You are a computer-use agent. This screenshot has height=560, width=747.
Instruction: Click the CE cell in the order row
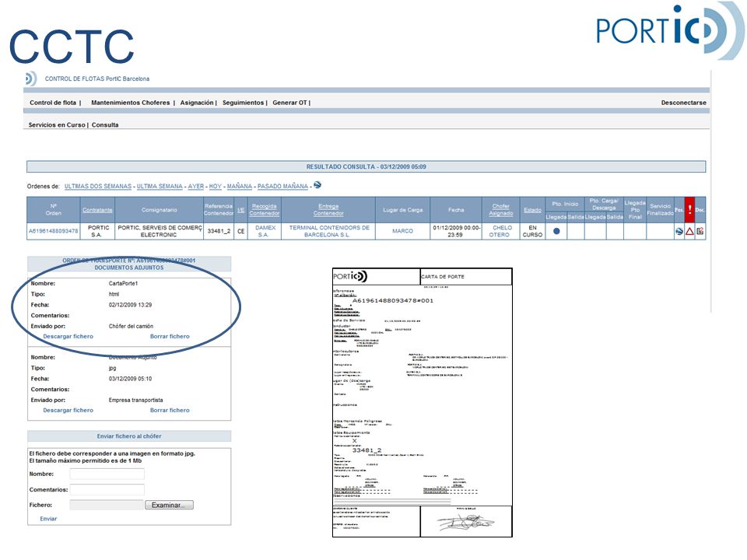[x=241, y=231]
